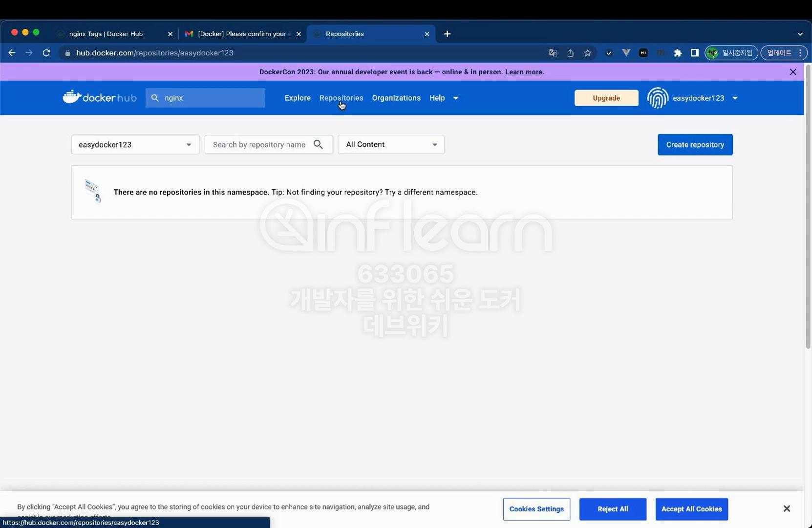Click the browser forward arrow
This screenshot has height=528, width=812.
tap(29, 53)
